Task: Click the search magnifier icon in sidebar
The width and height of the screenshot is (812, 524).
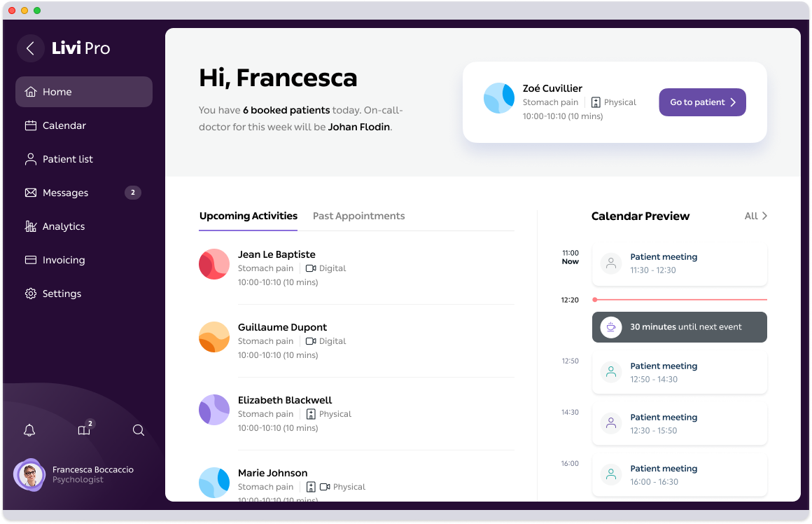Action: pos(139,430)
